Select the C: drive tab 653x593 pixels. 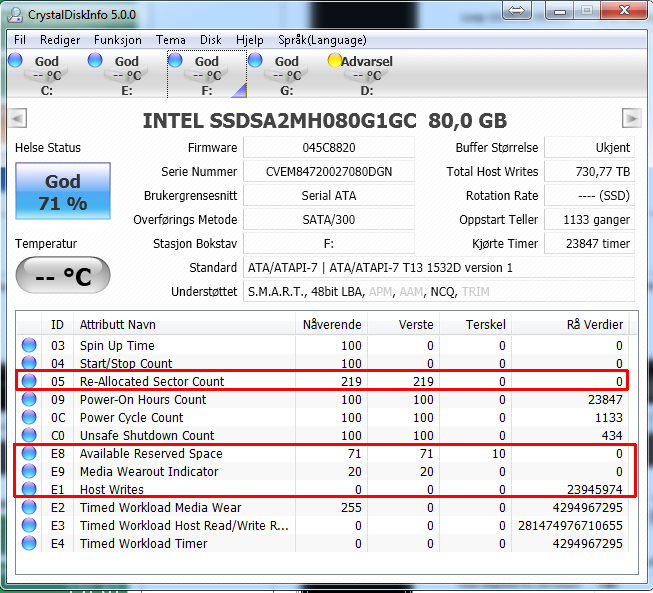click(x=47, y=75)
